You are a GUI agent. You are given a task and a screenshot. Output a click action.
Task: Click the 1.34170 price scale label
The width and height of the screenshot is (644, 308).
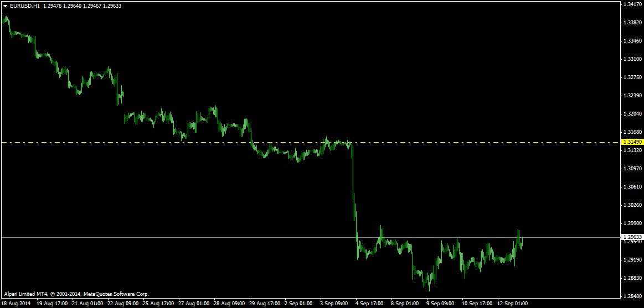click(x=632, y=4)
